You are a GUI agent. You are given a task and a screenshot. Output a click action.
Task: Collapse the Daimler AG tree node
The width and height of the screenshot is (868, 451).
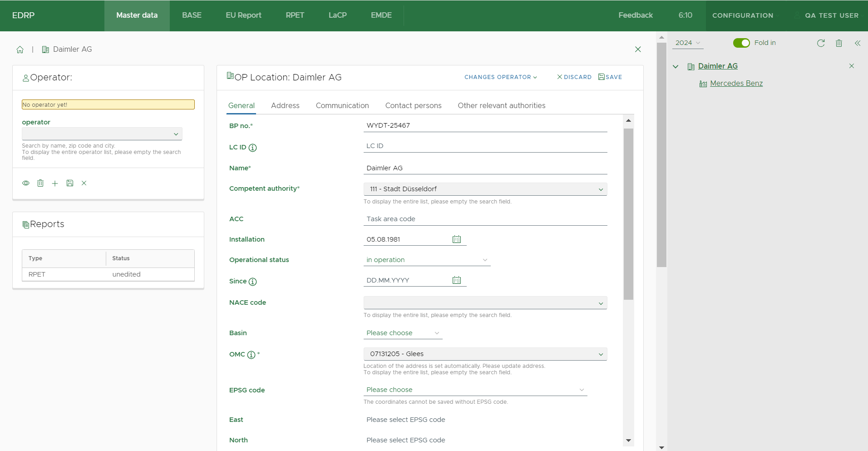click(x=676, y=67)
